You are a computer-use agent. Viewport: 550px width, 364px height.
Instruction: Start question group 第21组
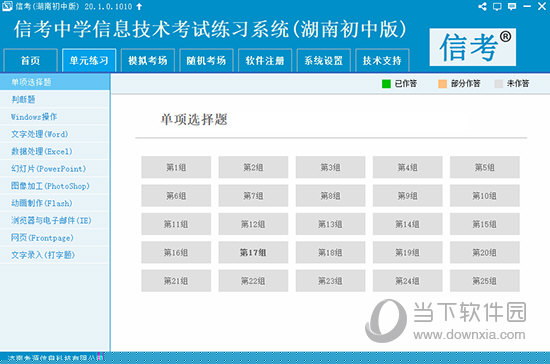point(176,281)
